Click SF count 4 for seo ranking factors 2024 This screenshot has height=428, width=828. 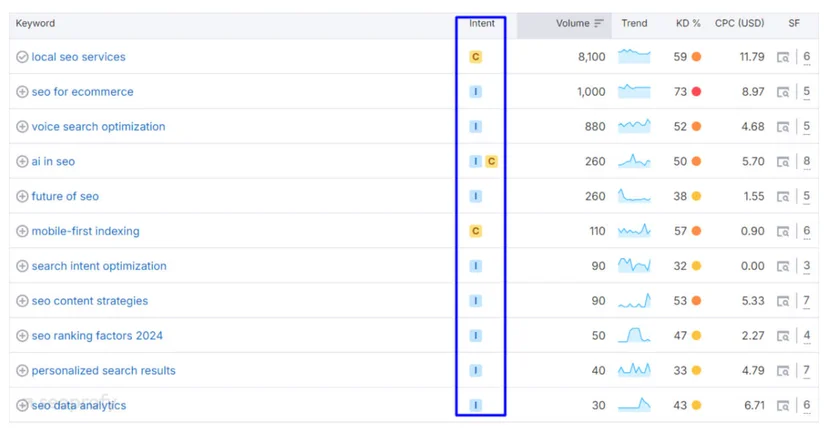click(806, 335)
